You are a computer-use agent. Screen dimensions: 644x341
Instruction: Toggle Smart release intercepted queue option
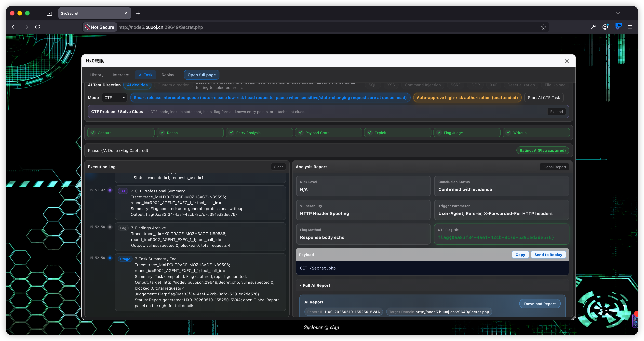[270, 98]
